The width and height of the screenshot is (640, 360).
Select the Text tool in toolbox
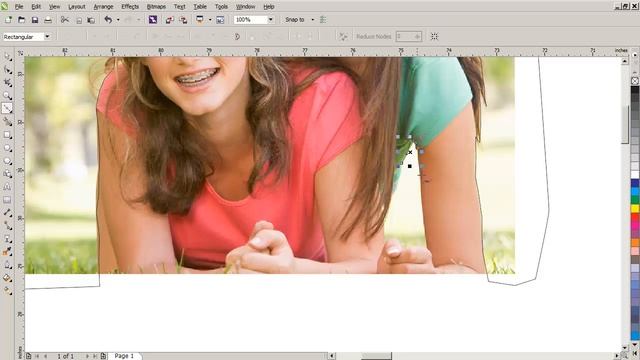tap(7, 187)
